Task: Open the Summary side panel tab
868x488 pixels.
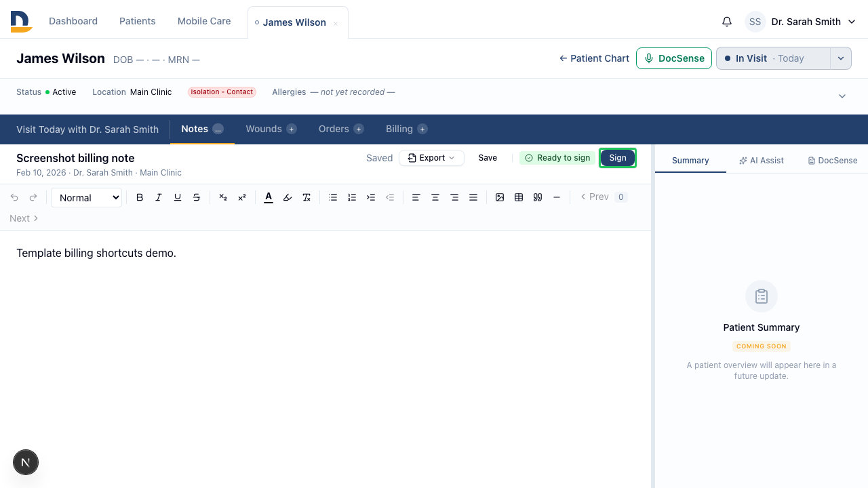Action: coord(690,161)
